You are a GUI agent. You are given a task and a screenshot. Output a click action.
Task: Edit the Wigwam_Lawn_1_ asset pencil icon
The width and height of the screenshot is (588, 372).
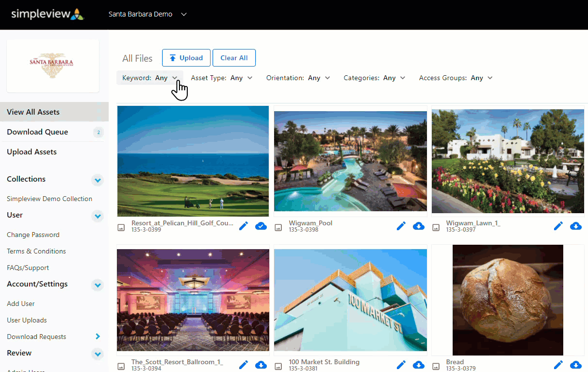coord(558,226)
